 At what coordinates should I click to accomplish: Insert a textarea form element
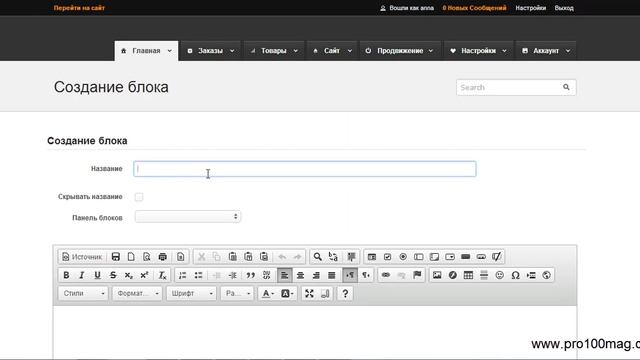coord(434,257)
